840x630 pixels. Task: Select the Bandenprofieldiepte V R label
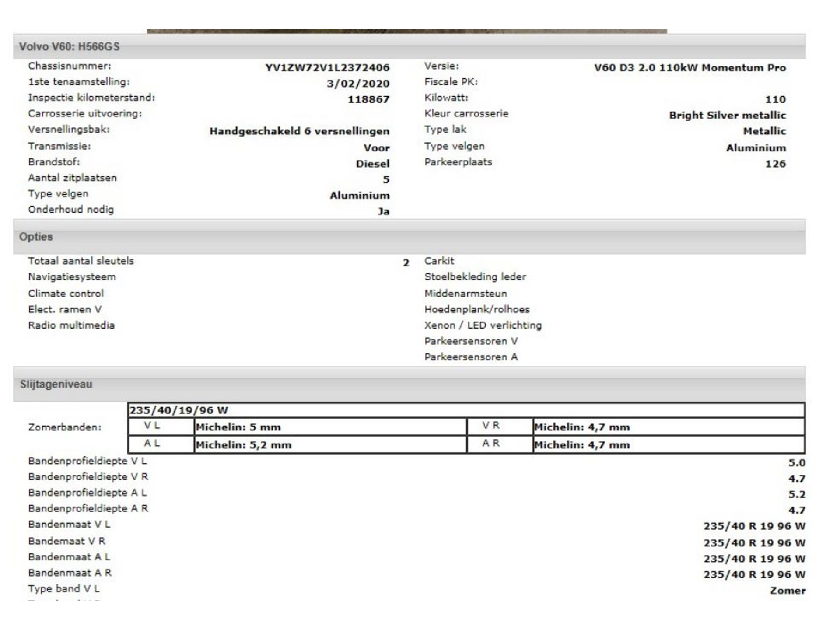pos(88,477)
